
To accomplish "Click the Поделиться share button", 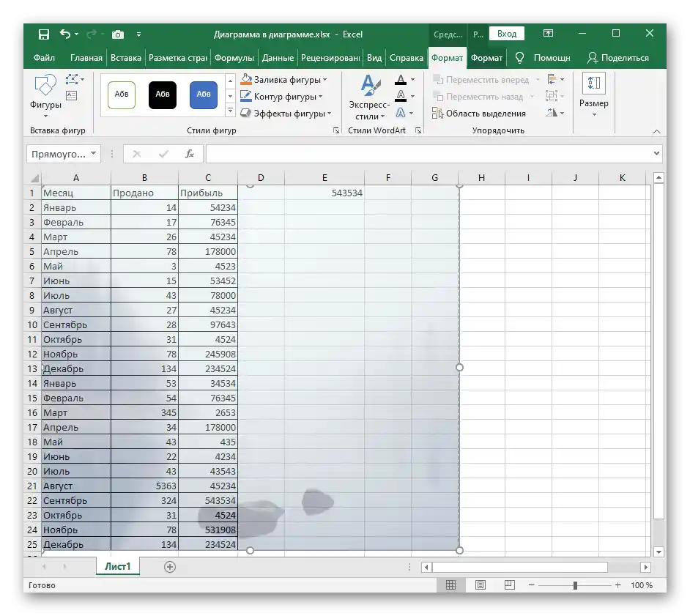I will [x=617, y=58].
